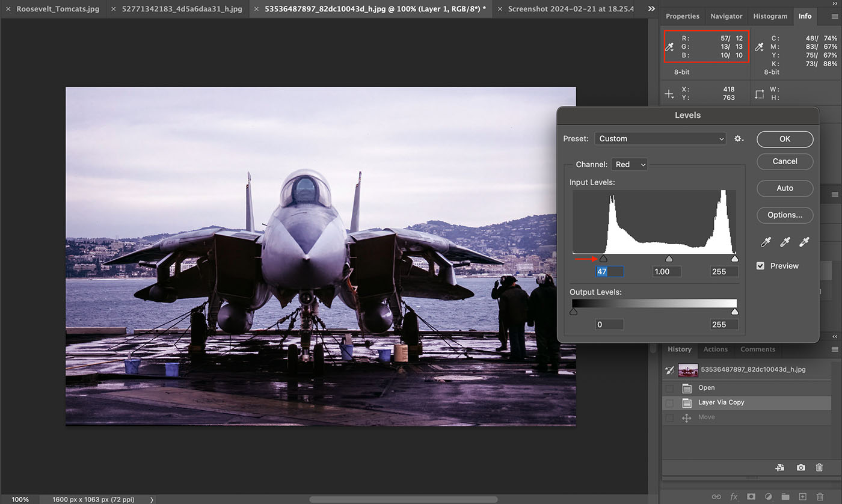Switch to the Histogram panel tab
The height and width of the screenshot is (504, 842).
point(770,16)
